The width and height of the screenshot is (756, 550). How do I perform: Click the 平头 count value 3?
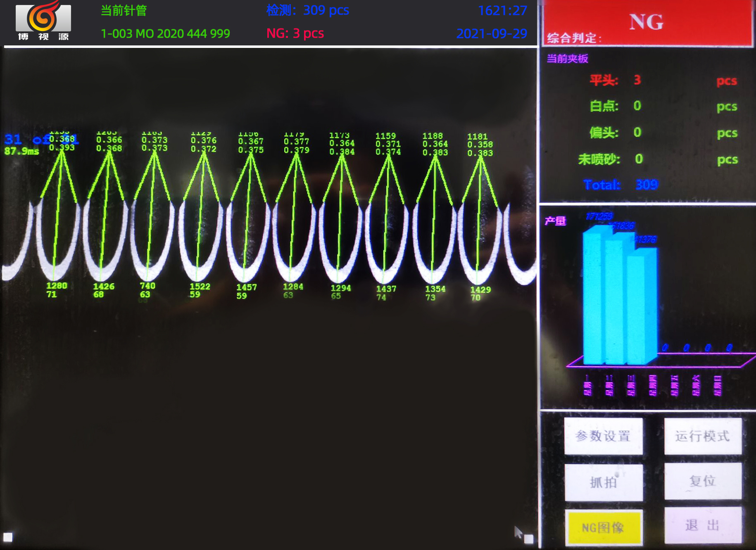click(x=637, y=80)
